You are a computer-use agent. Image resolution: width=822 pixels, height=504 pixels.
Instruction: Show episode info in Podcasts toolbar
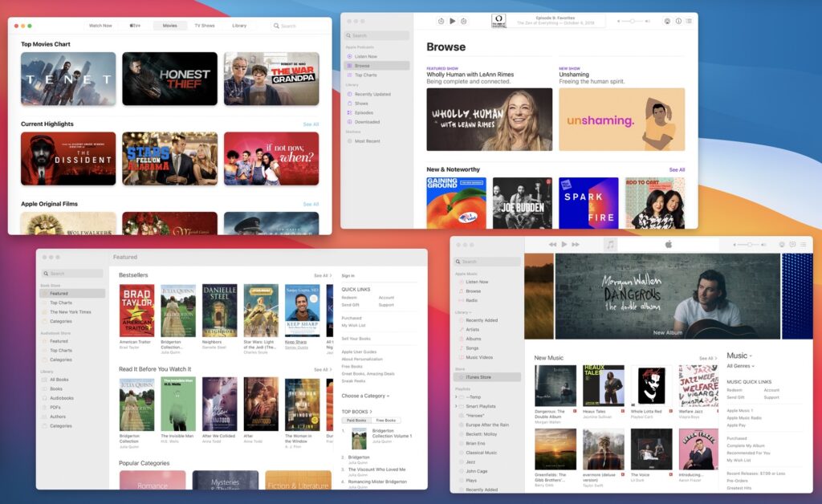click(678, 21)
